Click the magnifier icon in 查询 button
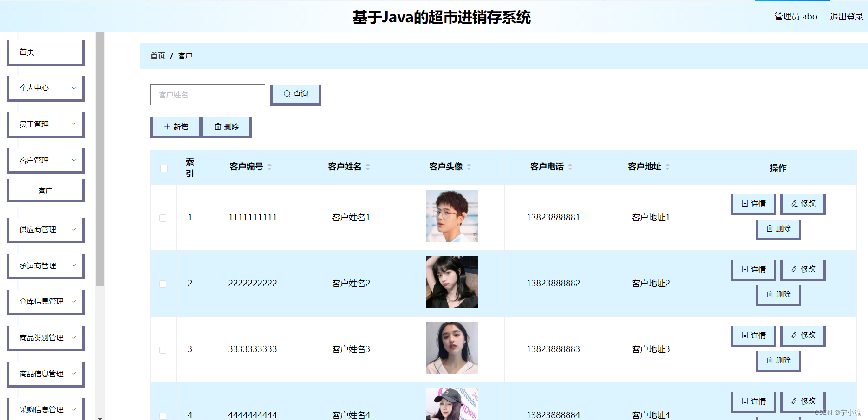 point(287,94)
